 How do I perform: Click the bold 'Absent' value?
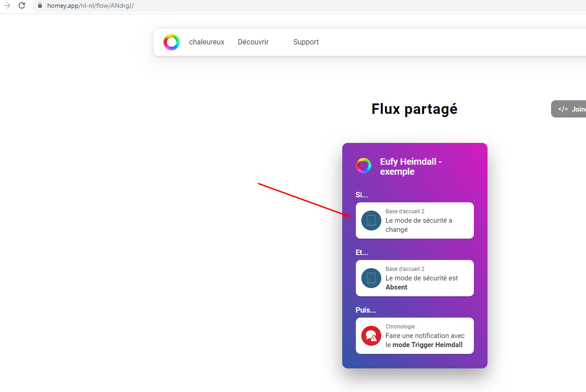coord(396,287)
